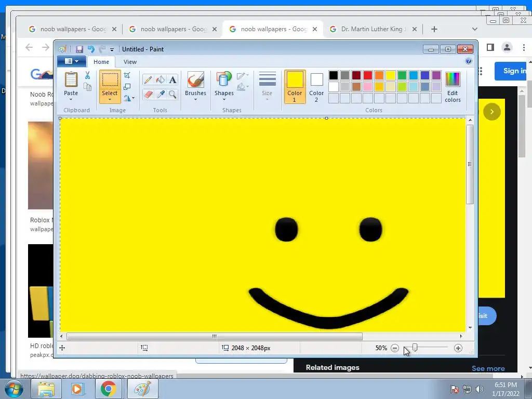Click Chrome back navigation arrow
The width and height of the screenshot is (532, 399).
pos(29,47)
